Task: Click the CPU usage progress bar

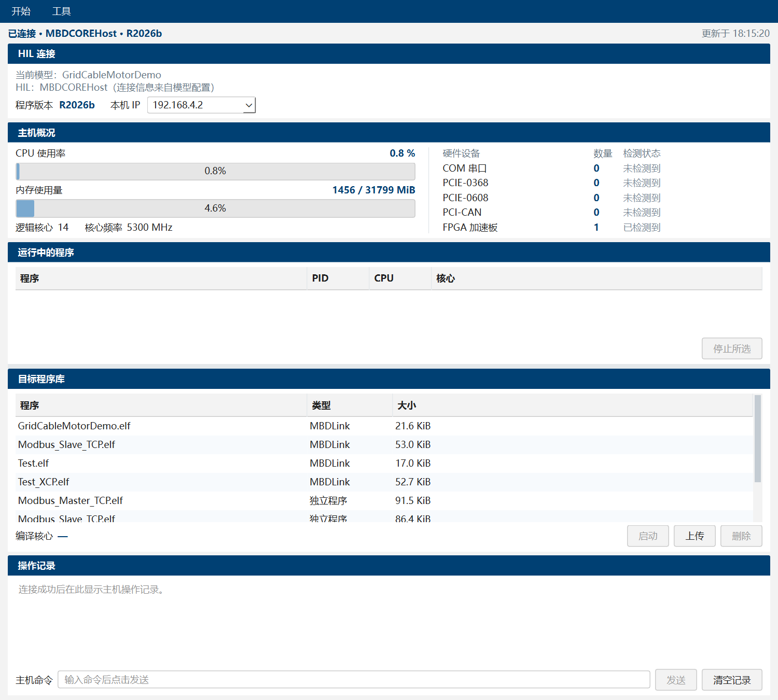Action: pyautogui.click(x=215, y=171)
